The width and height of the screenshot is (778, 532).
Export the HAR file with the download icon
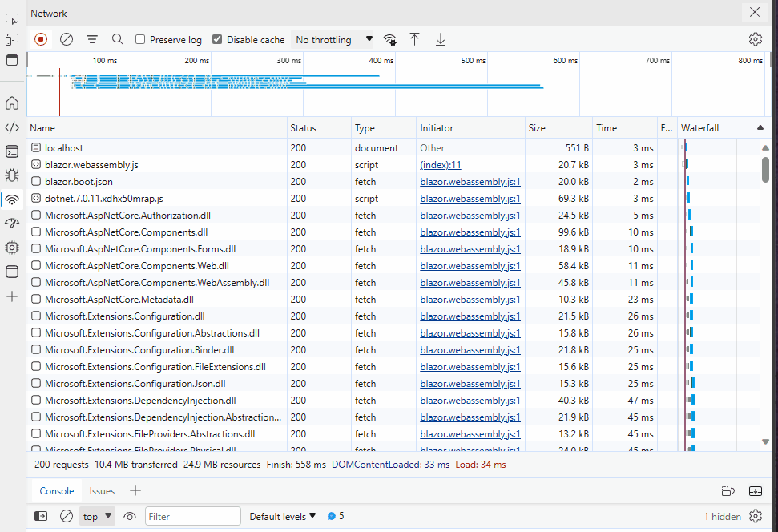440,38
